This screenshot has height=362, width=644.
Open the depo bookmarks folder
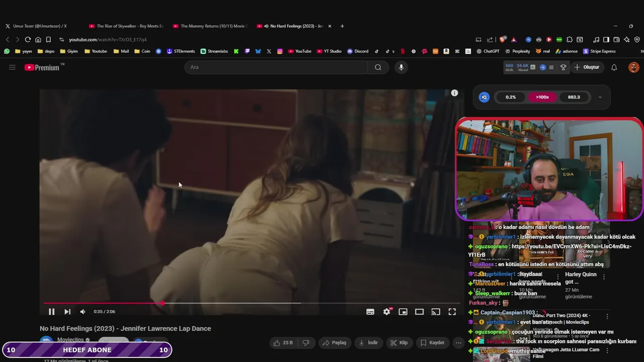coord(46,51)
